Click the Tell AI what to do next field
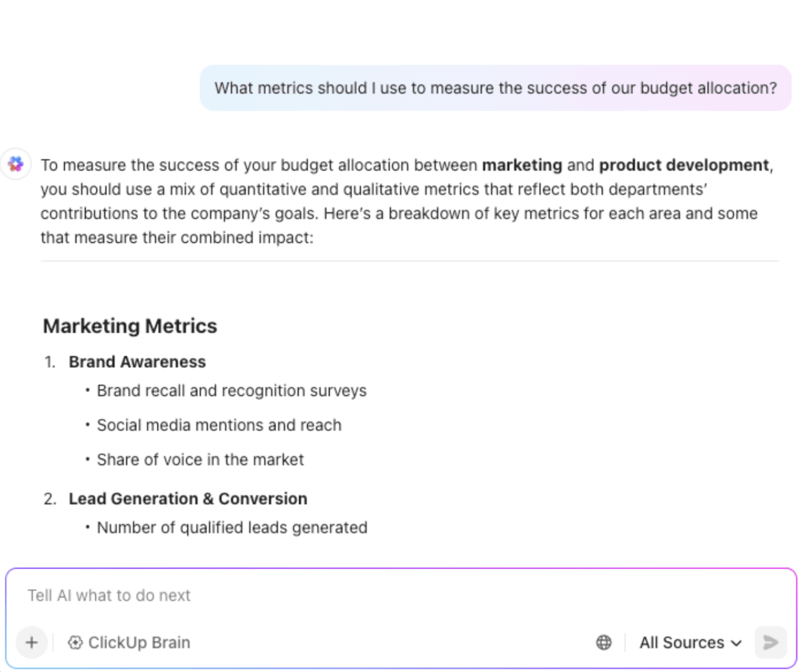The image size is (804, 672). tap(230, 596)
